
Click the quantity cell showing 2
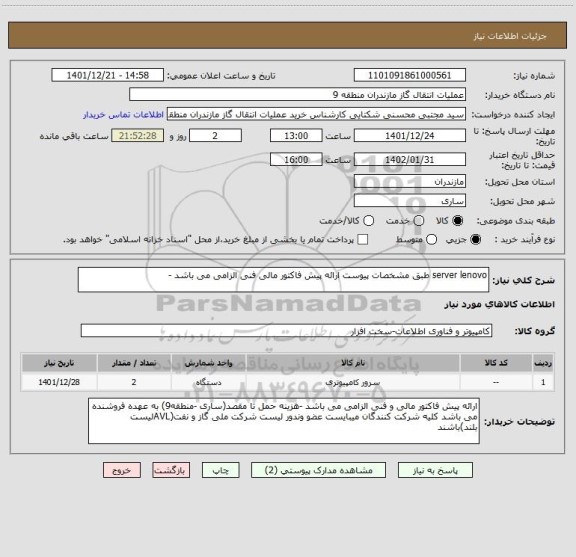[134, 382]
